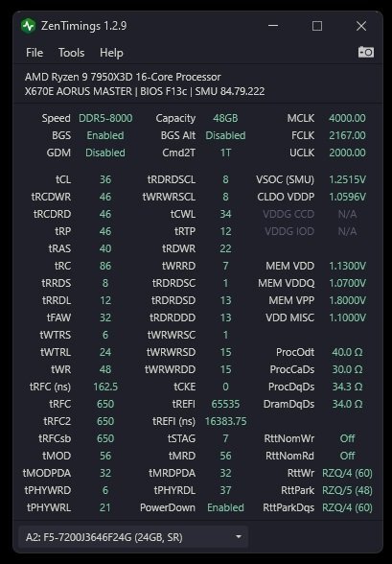
Task: Click the FCLK 2167.00 value
Action: pyautogui.click(x=347, y=135)
